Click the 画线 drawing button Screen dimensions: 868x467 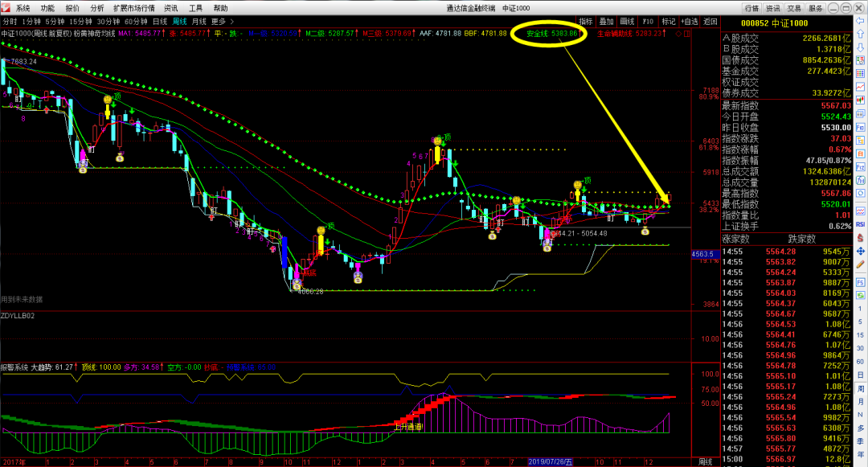(x=627, y=22)
